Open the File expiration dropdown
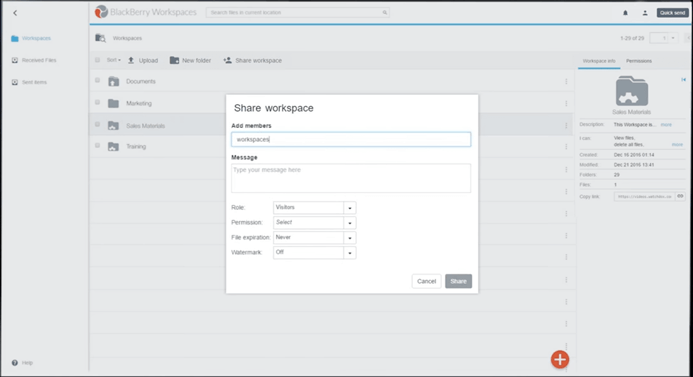 pos(314,237)
